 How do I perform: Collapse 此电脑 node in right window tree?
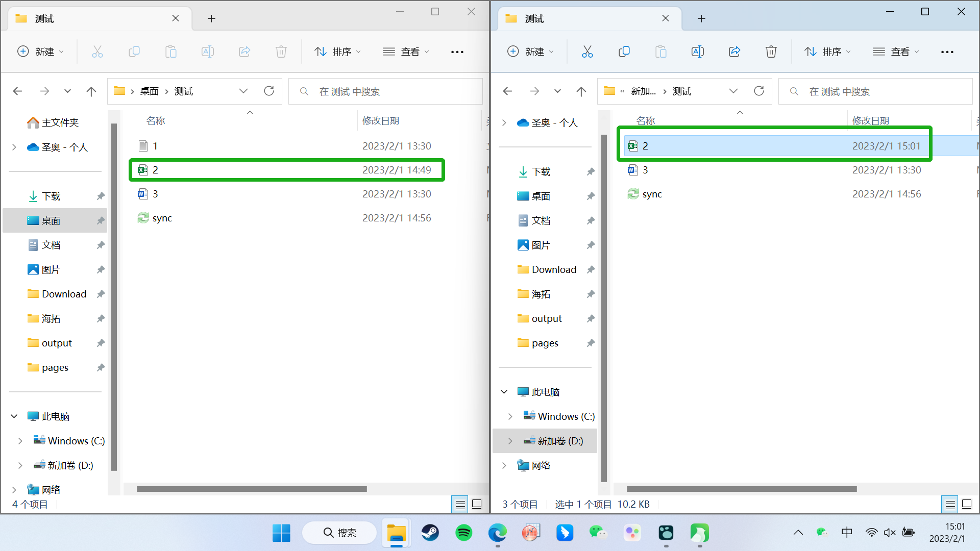click(504, 392)
